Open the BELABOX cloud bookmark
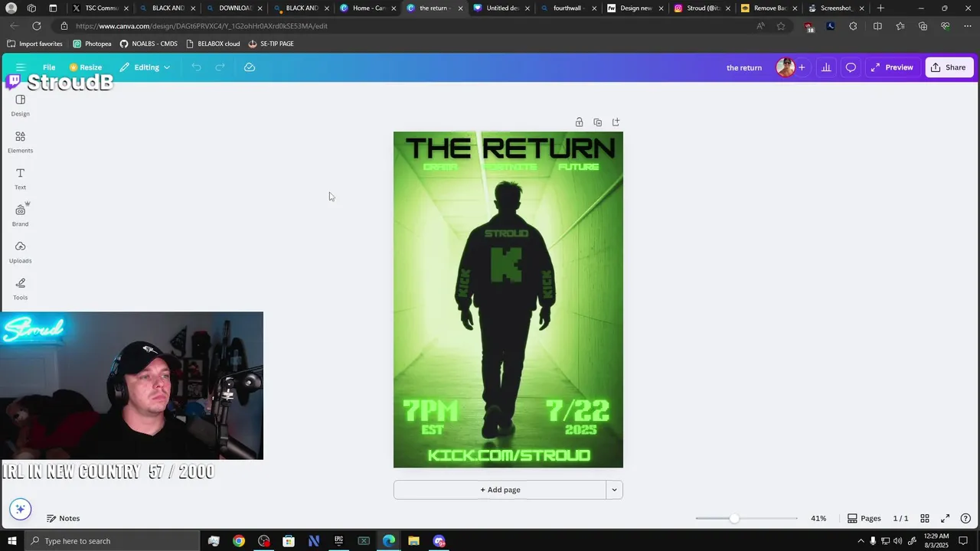Screen dimensions: 980x551 tap(213, 44)
